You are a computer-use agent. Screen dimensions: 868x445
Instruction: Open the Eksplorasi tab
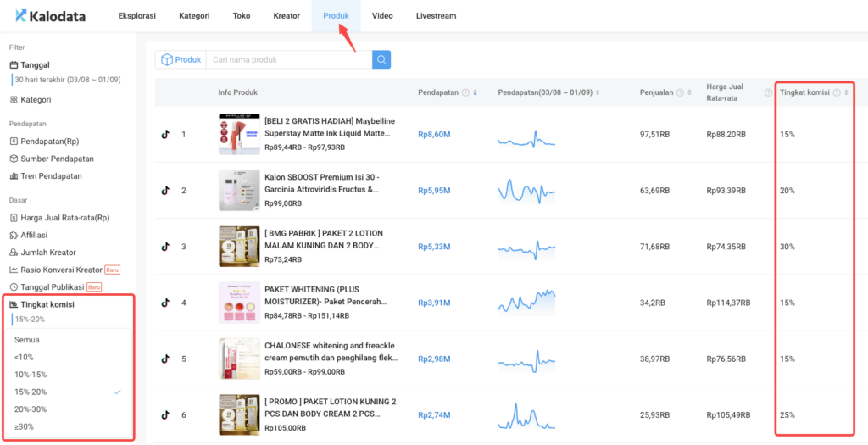(136, 15)
